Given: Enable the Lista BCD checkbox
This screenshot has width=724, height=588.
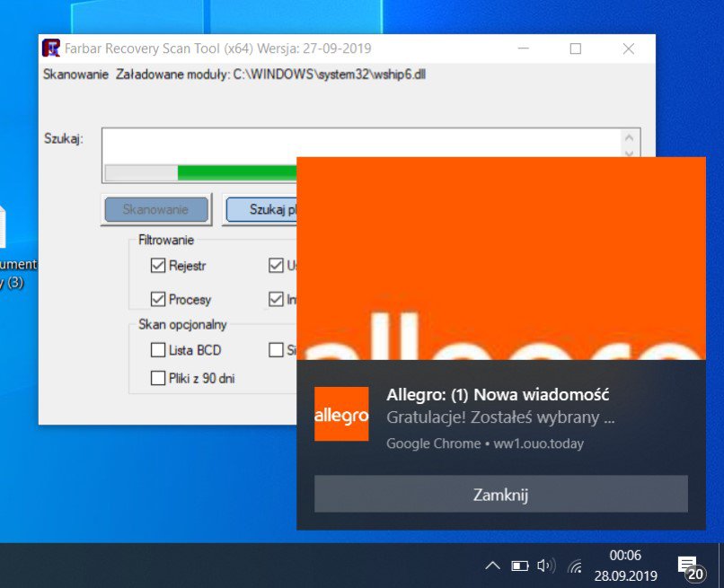Looking at the screenshot, I should 158,350.
